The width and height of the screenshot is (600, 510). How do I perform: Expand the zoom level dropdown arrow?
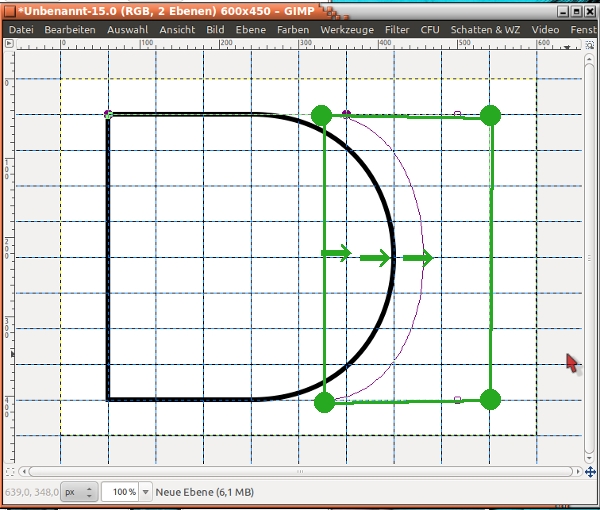pos(146,492)
